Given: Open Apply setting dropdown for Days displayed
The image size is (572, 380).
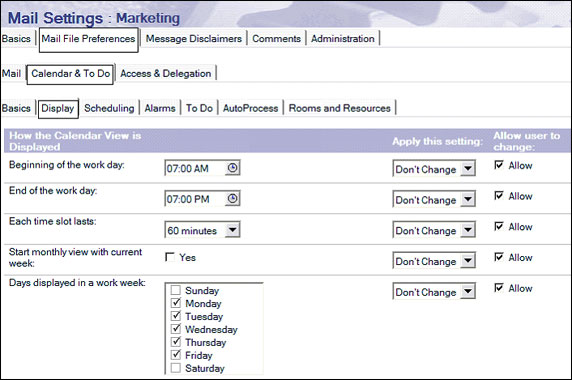Looking at the screenshot, I should (x=468, y=292).
